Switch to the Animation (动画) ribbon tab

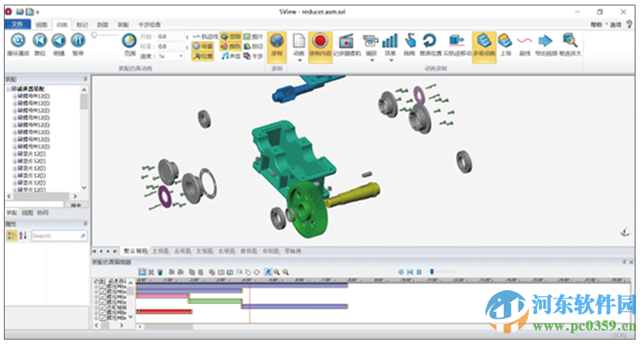(62, 25)
